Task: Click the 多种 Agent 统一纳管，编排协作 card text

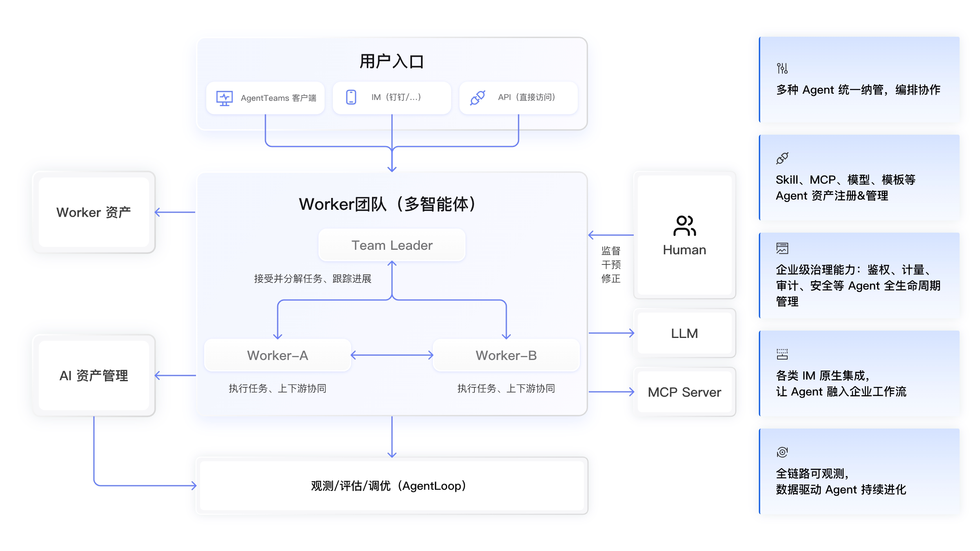Action: tap(858, 90)
